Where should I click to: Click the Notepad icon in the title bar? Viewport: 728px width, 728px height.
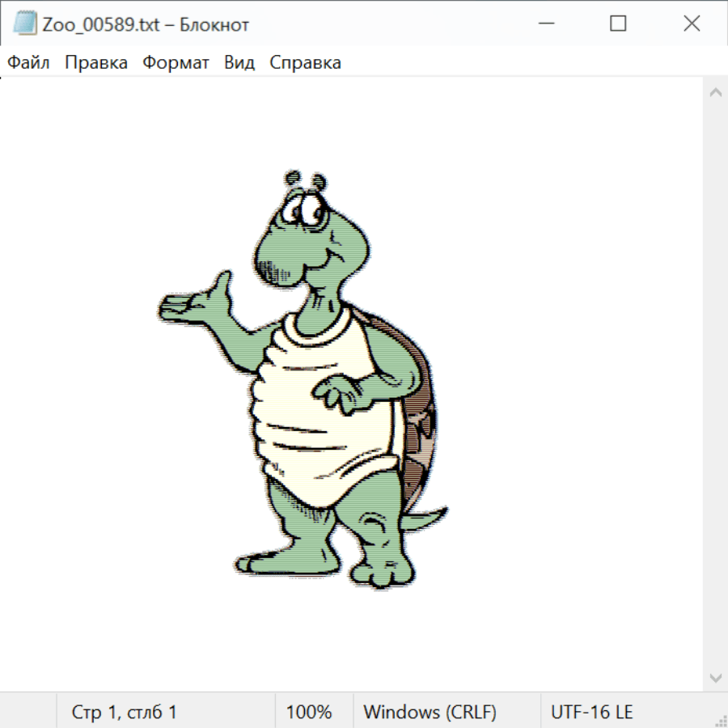(x=25, y=24)
